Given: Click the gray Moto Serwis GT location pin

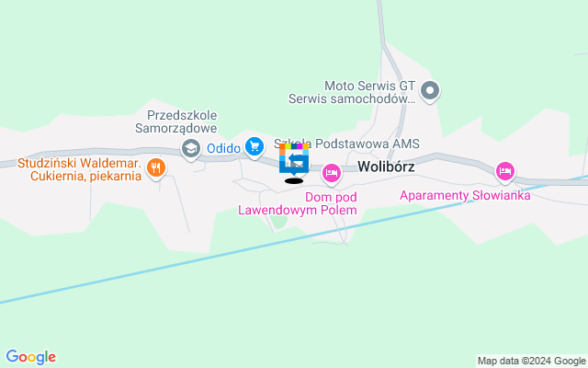Looking at the screenshot, I should tap(430, 92).
